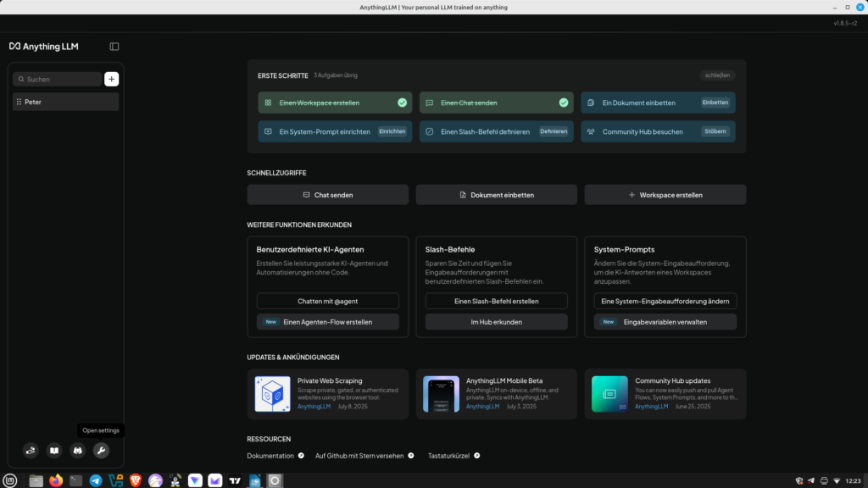Click into the Suchen search field
868x488 pixels.
58,79
